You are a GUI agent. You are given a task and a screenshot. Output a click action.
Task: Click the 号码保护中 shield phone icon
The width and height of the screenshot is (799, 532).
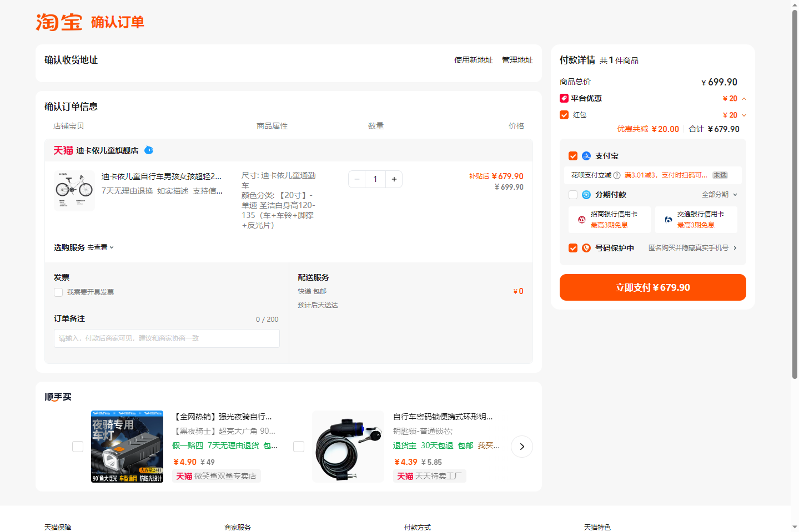[x=586, y=248]
